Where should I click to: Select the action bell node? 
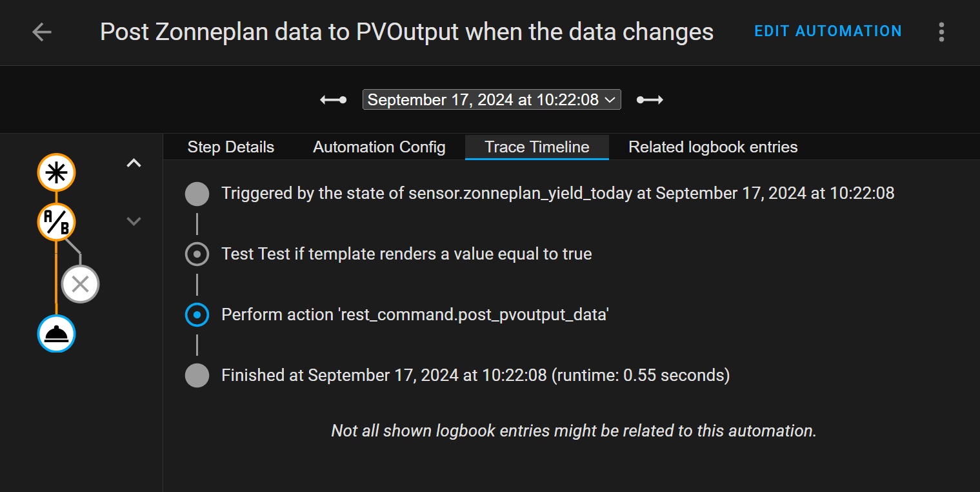point(57,334)
